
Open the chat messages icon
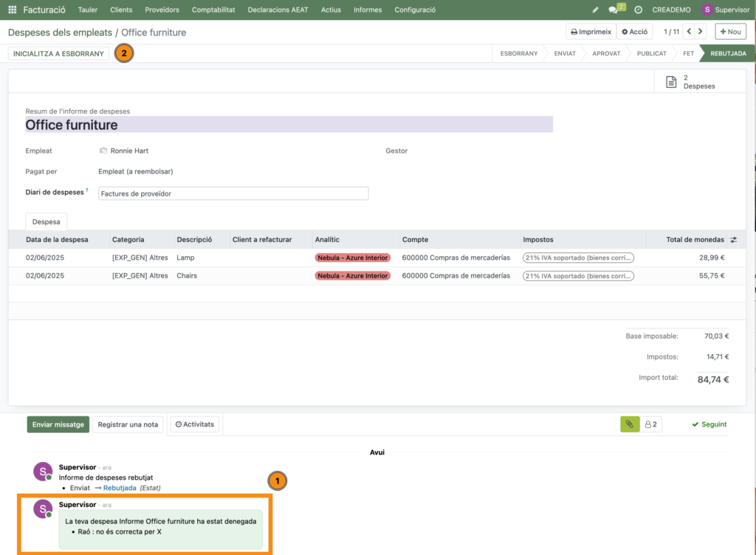tap(614, 10)
